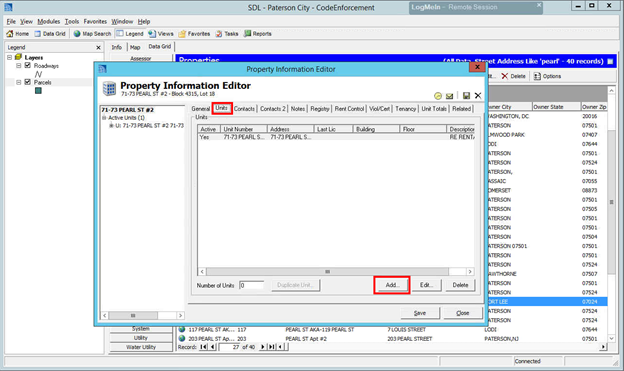Open the Window menu
Image resolution: width=624 pixels, height=371 pixels.
122,21
